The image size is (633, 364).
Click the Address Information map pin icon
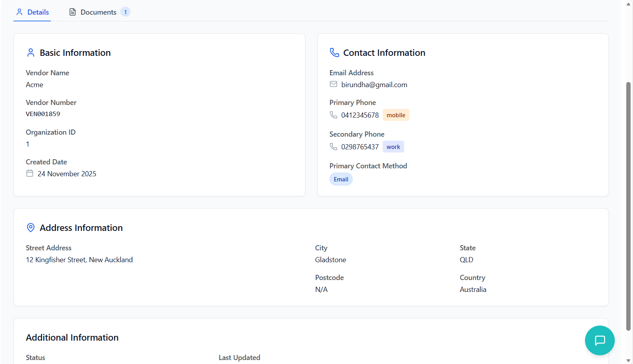point(31,228)
